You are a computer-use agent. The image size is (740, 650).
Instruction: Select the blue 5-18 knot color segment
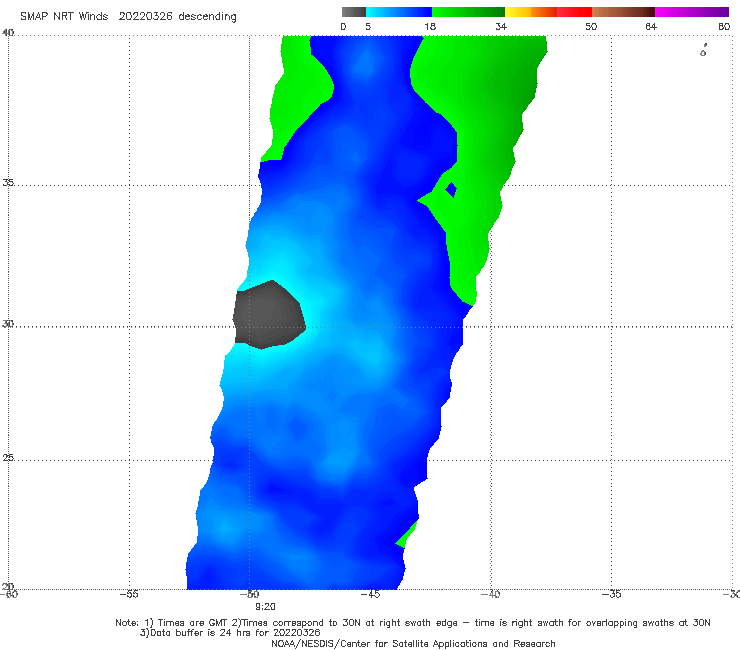[x=399, y=12]
